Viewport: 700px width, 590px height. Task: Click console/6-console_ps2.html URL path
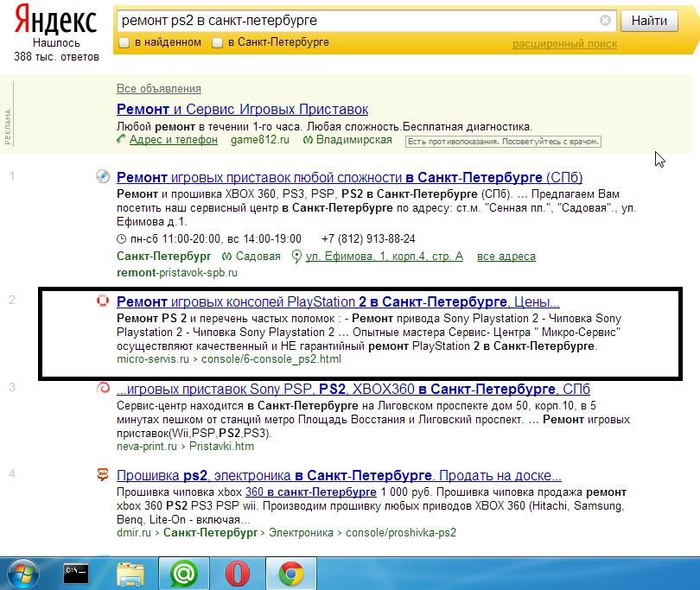pyautogui.click(x=271, y=358)
